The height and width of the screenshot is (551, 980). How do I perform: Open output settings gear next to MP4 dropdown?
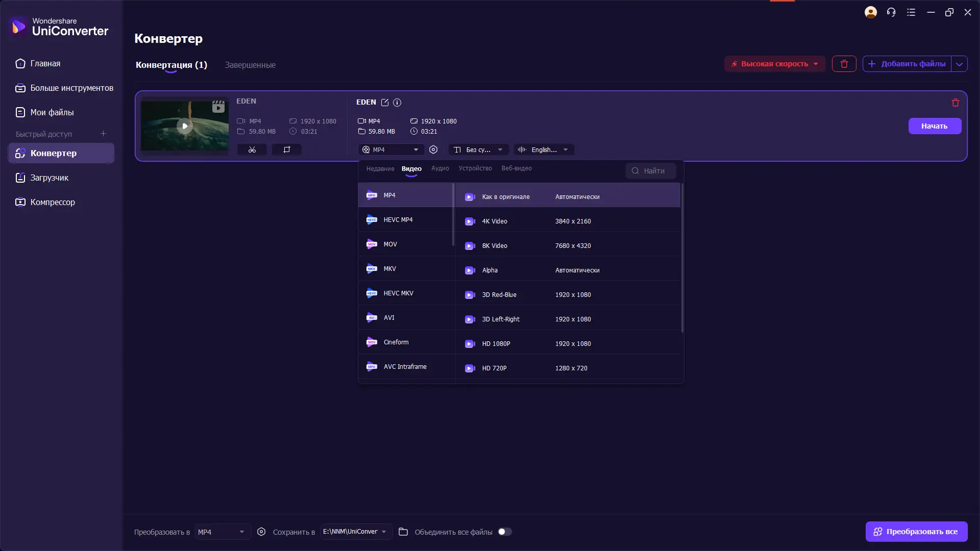point(433,149)
